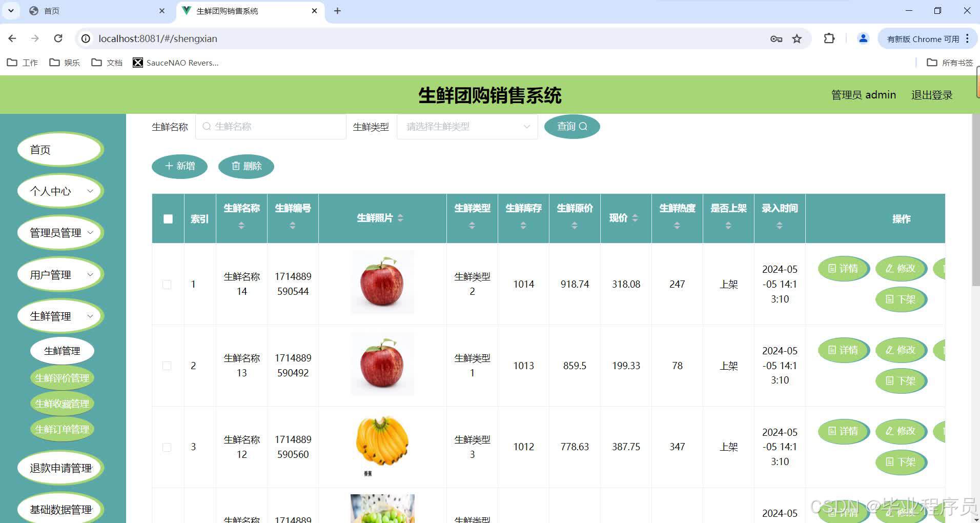Open the 文档 bookmark folder
980x523 pixels.
[x=107, y=63]
